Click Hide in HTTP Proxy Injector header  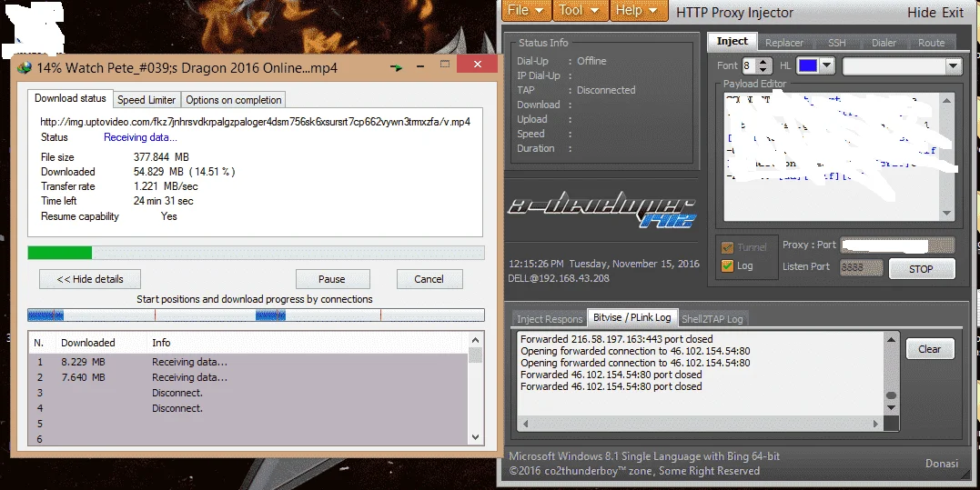(922, 13)
